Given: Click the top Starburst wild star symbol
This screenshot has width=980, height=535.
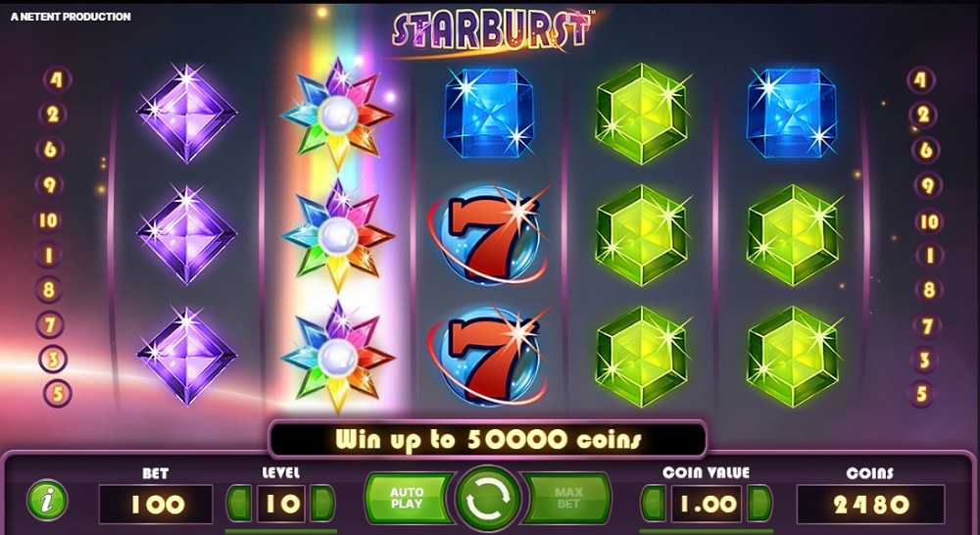Looking at the screenshot, I should pos(338,115).
